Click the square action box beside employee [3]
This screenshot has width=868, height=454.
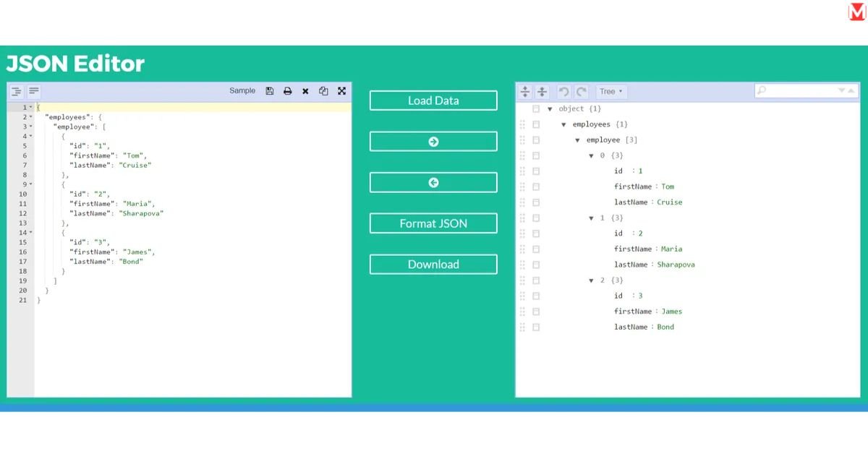[536, 140]
